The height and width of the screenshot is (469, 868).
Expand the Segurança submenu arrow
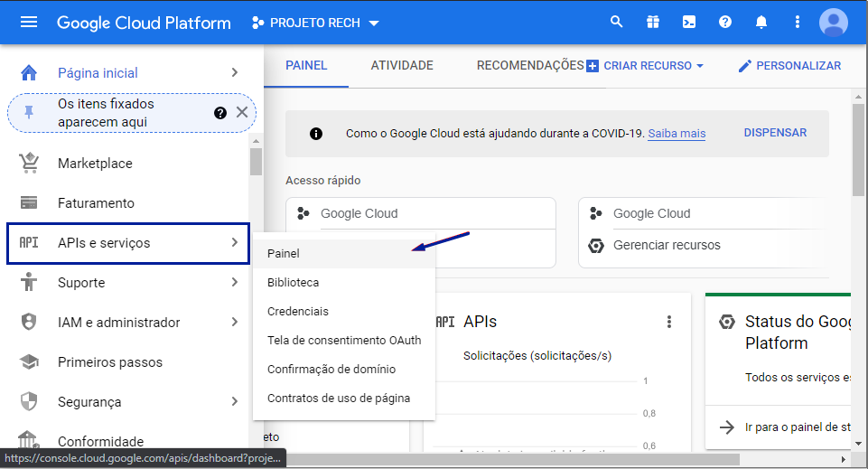point(234,402)
